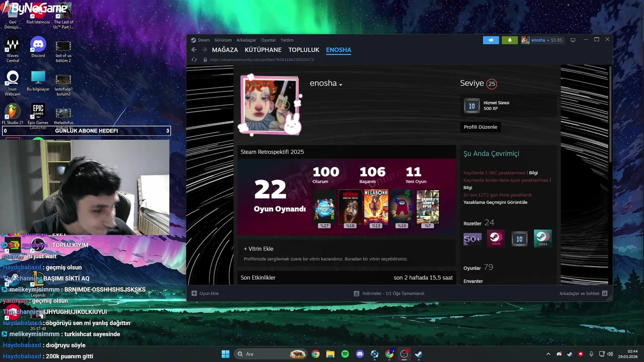
Task: Open the Steam 2024 badge
Action: coord(543,239)
